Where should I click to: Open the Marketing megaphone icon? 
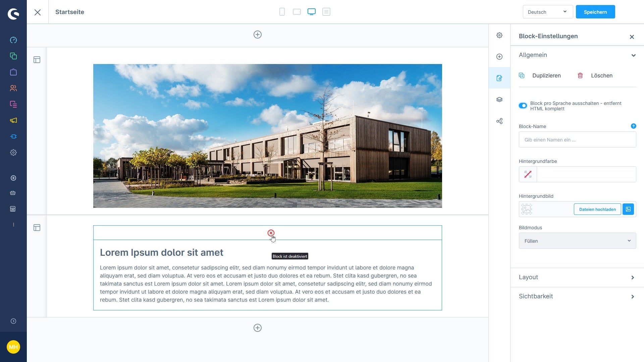pyautogui.click(x=13, y=120)
